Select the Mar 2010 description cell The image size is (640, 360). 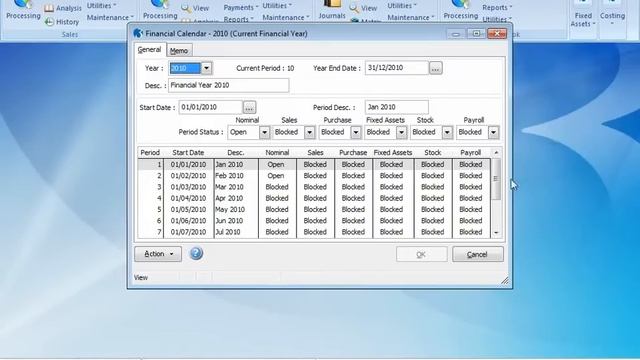click(236, 187)
